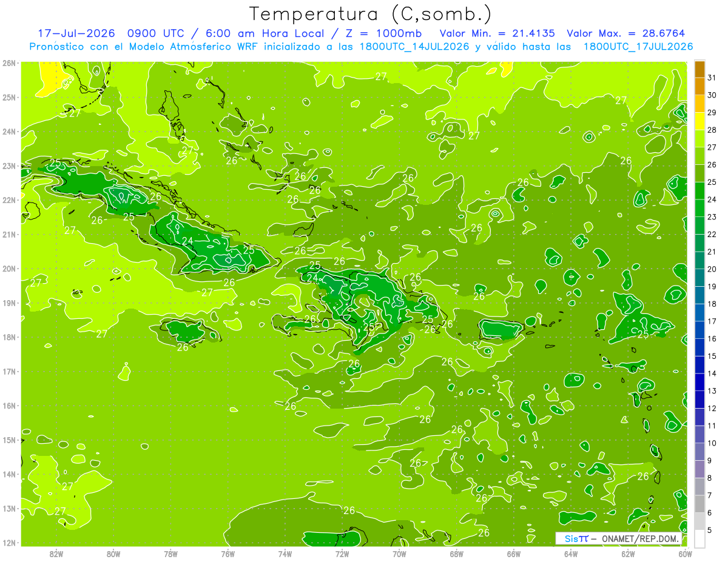Click the 20N latitude axis label

click(9, 269)
